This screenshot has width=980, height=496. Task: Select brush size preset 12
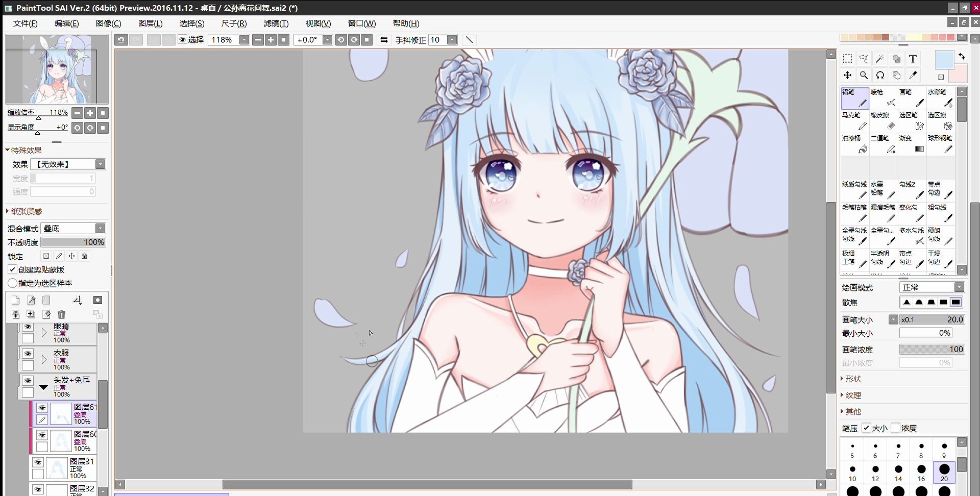(875, 472)
